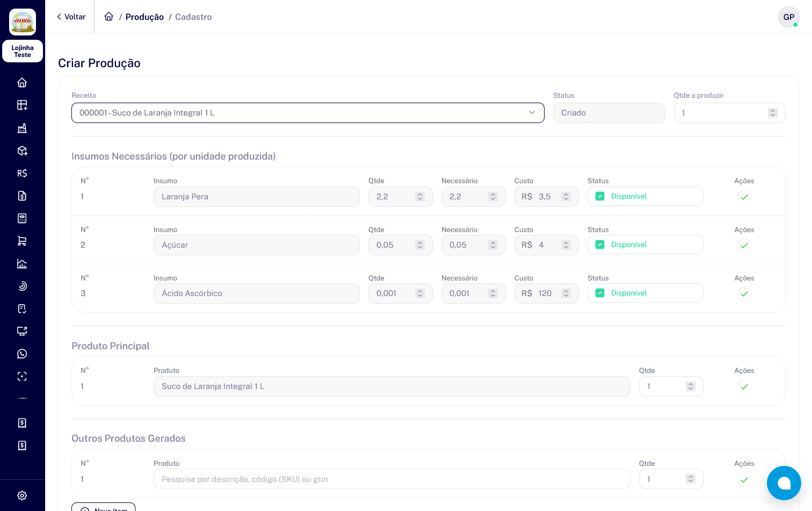
Task: Open settings gear at sidebar bottom
Action: click(x=22, y=495)
